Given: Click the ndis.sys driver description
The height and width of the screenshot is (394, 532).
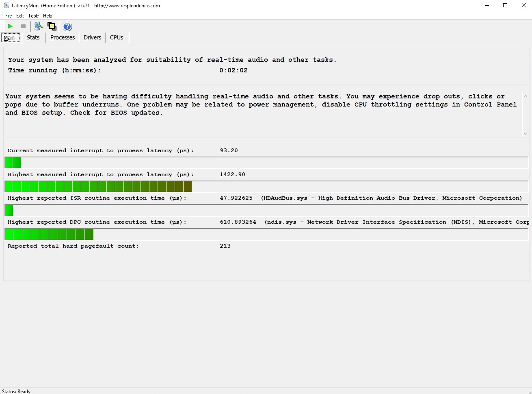Looking at the screenshot, I should (x=397, y=222).
